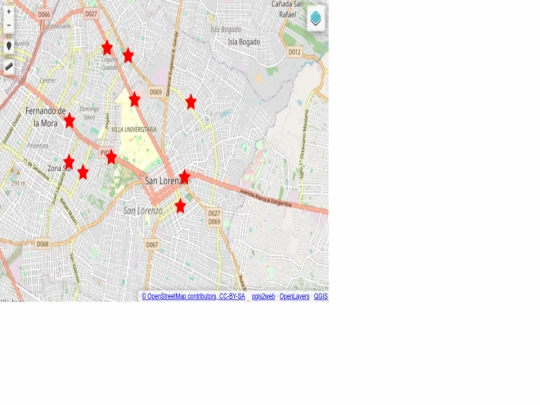Pick the red star right of Zona Sur
Screen dimensions: 540x405
point(83,172)
